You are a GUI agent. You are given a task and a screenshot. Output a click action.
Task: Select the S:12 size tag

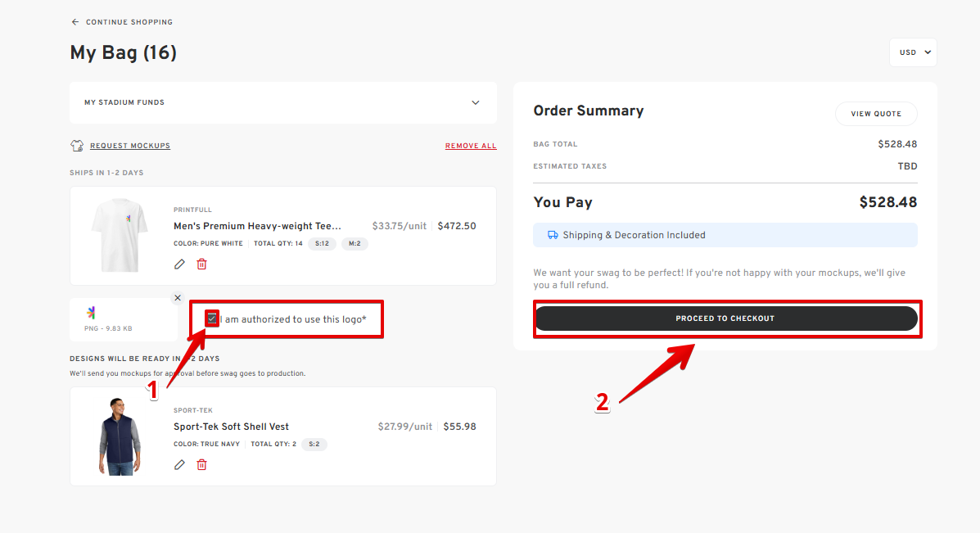(322, 244)
